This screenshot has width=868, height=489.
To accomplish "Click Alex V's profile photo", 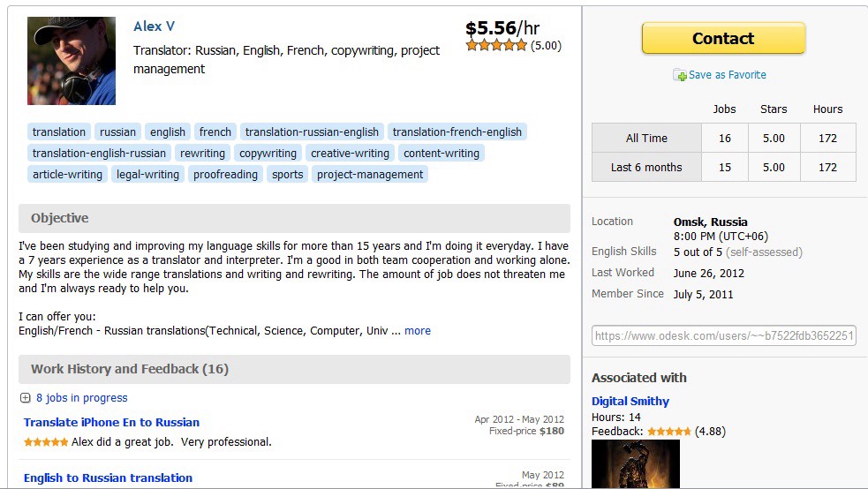I will point(72,61).
